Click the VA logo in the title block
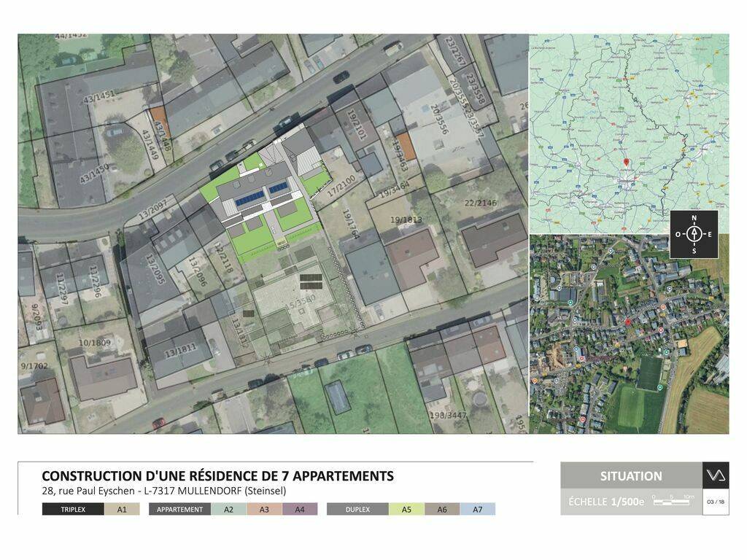Image resolution: width=747 pixels, height=560 pixels. point(715,475)
